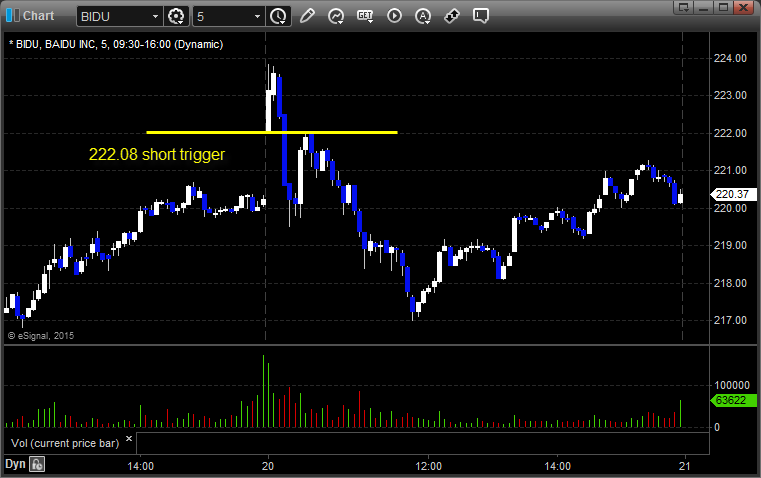The image size is (761, 478).
Task: Click the blue Chart window icon
Action: point(13,16)
